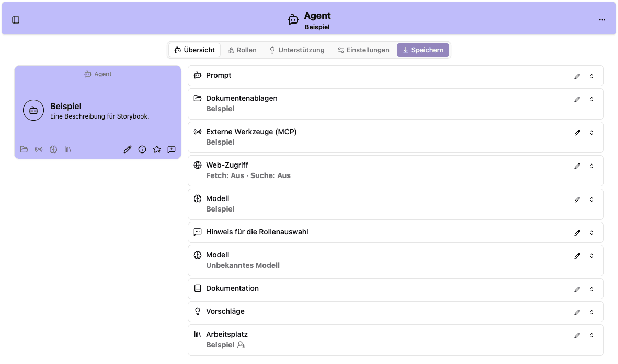Image resolution: width=618 pixels, height=364 pixels.
Task: Click the MCP broadcast icon on card
Action: 39,149
